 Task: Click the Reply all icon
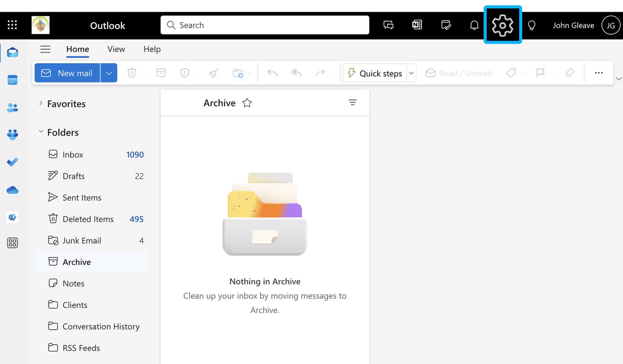(x=297, y=73)
